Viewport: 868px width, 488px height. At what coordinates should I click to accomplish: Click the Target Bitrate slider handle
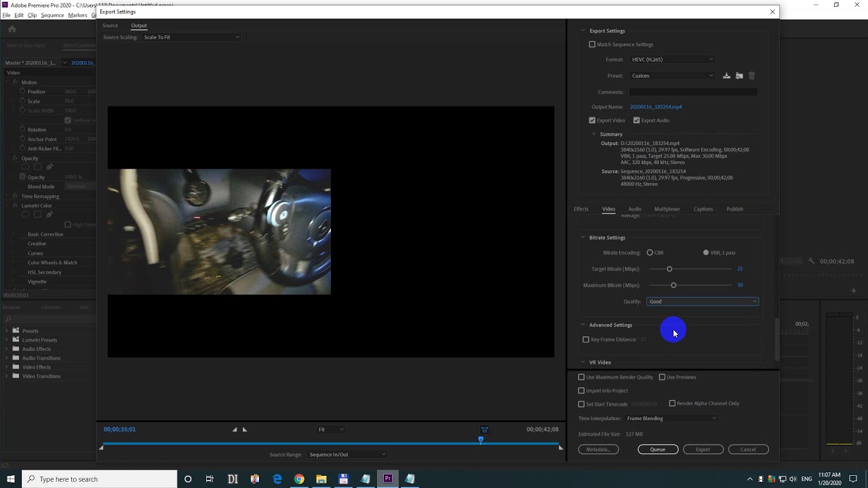669,269
